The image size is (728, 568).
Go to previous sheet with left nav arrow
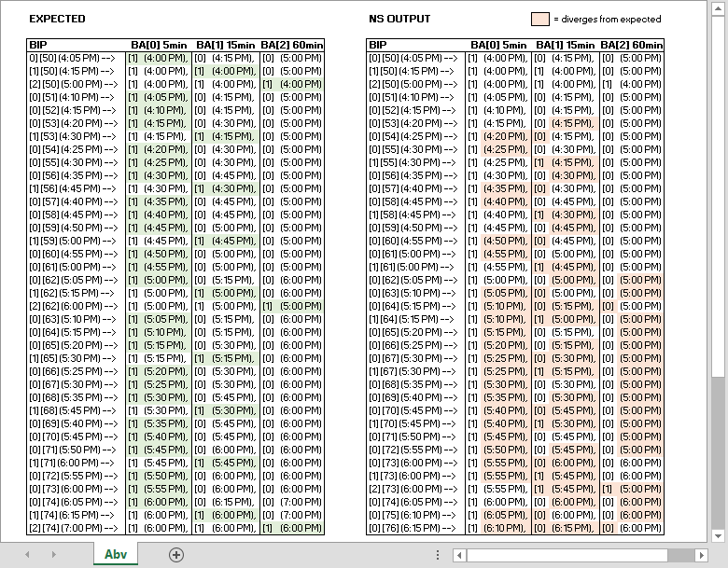point(27,555)
